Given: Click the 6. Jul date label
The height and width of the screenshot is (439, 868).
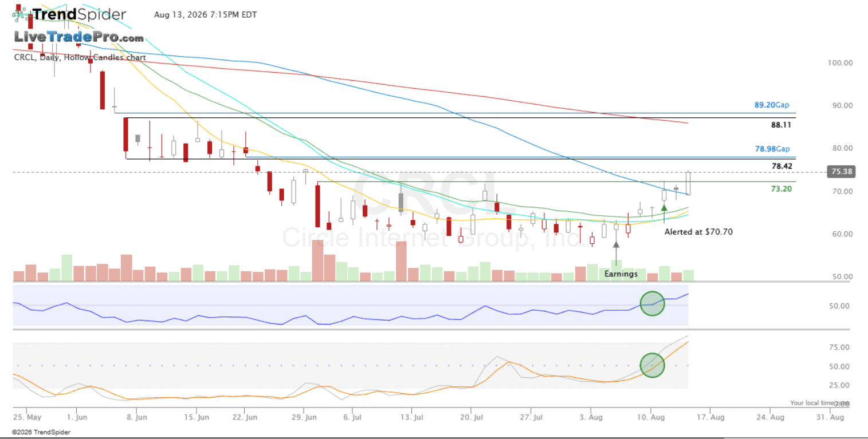Looking at the screenshot, I should coord(354,418).
